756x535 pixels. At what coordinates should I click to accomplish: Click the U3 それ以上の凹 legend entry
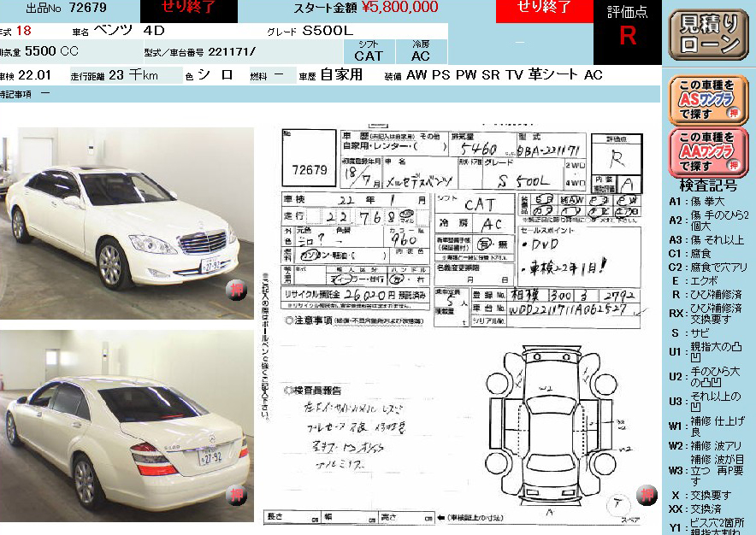705,402
